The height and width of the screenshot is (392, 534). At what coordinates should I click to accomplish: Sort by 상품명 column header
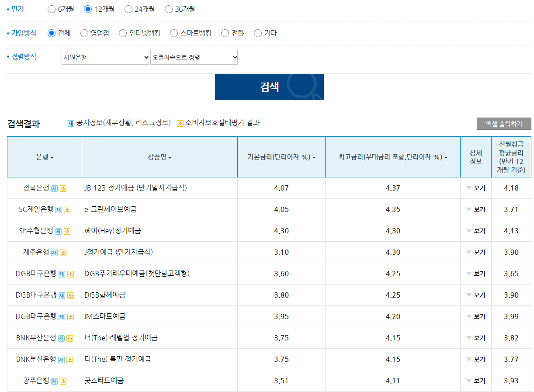click(x=160, y=157)
